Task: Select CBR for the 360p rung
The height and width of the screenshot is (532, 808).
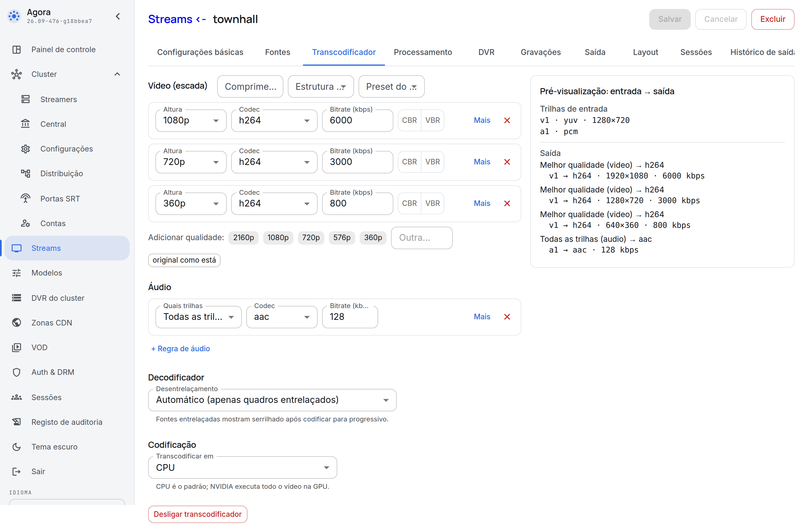Action: [x=409, y=203]
